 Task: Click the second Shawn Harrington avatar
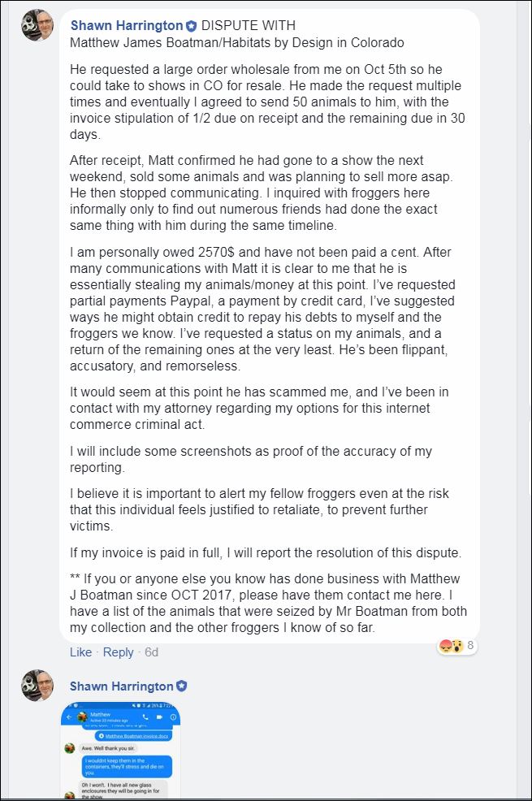click(x=37, y=685)
